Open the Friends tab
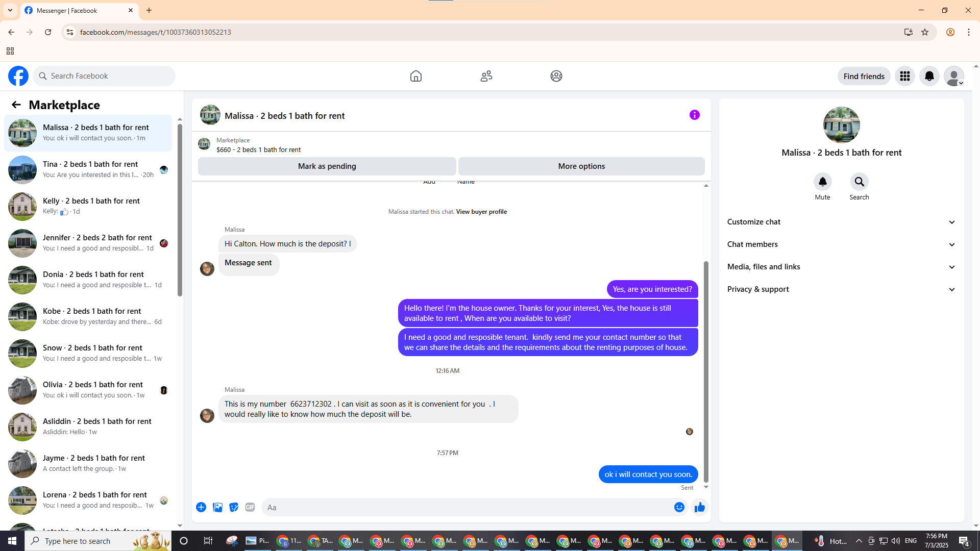The image size is (980, 551). pos(486,76)
